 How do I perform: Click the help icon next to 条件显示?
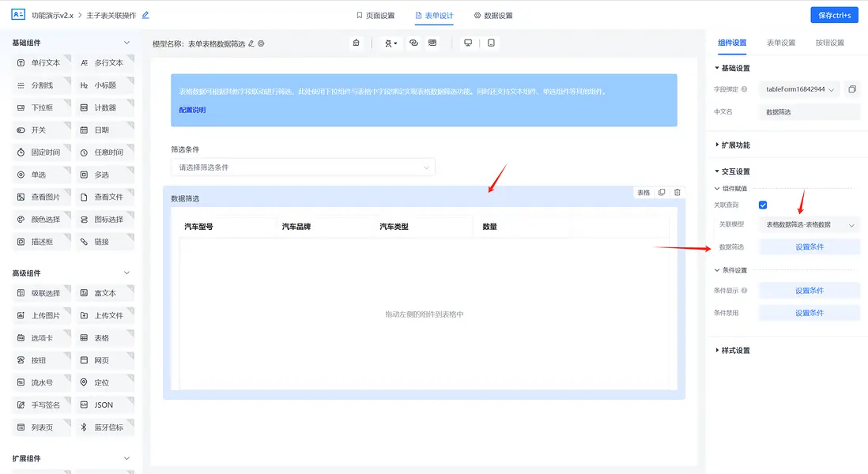[x=744, y=291]
